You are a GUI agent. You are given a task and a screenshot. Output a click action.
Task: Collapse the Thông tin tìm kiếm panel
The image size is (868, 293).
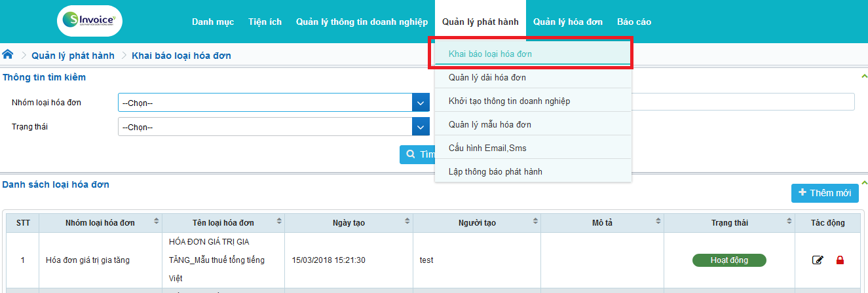coord(863,77)
